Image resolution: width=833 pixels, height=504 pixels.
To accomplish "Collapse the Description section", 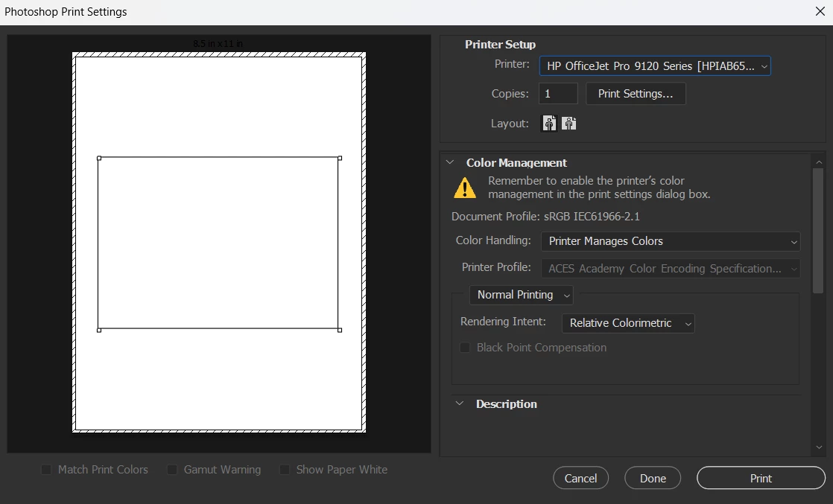I will point(460,403).
